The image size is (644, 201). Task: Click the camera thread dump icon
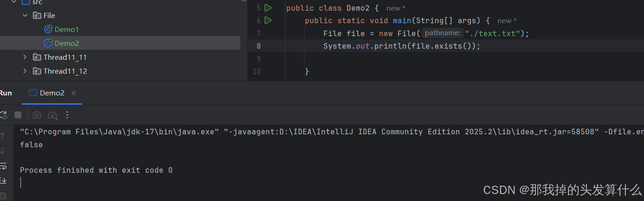tap(37, 115)
